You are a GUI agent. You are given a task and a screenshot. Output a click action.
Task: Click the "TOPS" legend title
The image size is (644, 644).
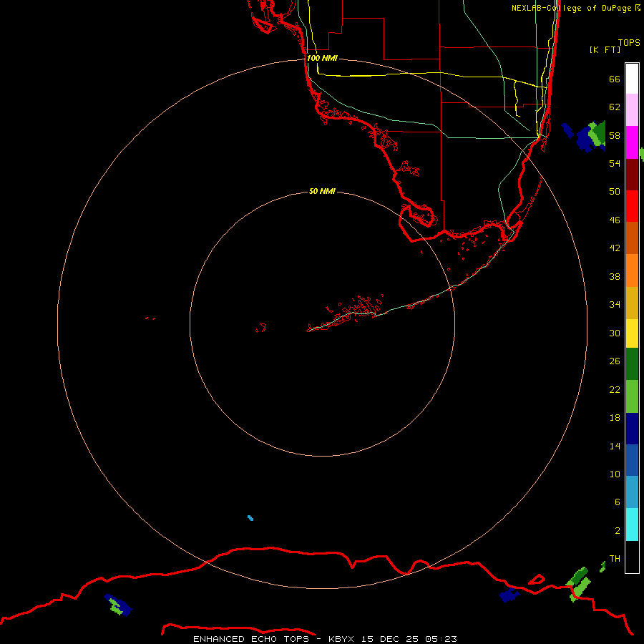pyautogui.click(x=629, y=42)
